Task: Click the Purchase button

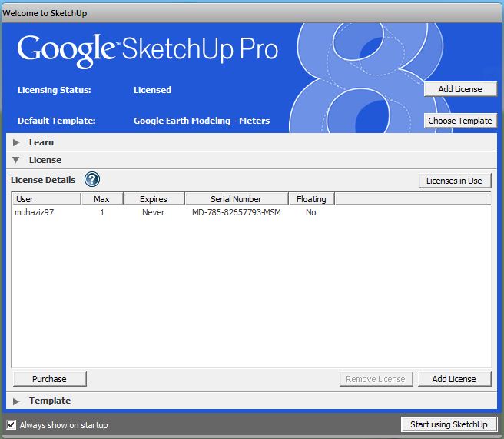Action: (49, 379)
